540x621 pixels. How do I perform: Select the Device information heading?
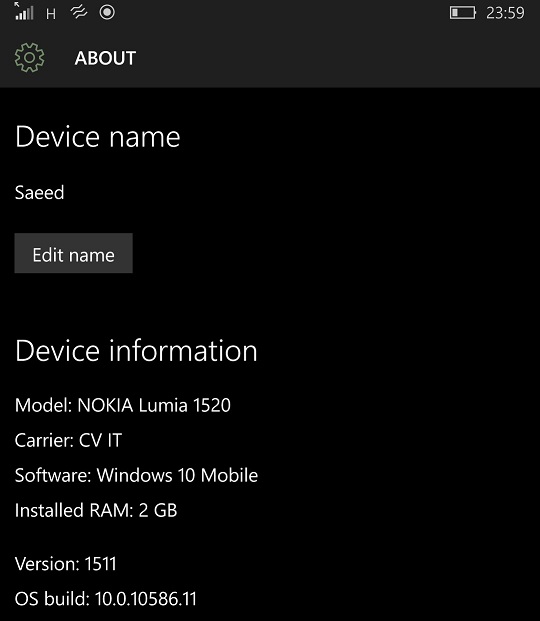pyautogui.click(x=136, y=351)
